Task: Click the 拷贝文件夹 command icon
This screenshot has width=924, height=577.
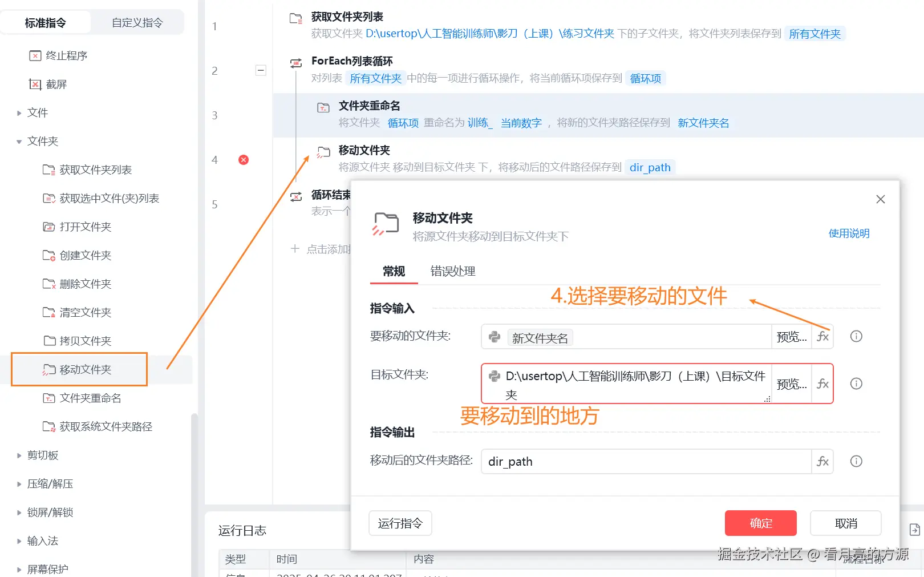Action: click(49, 341)
